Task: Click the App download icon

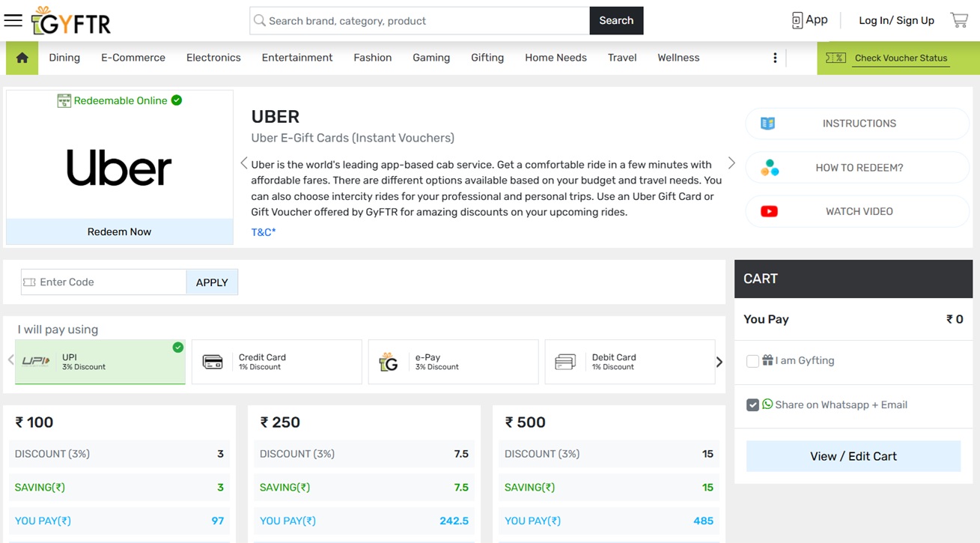Action: click(797, 20)
